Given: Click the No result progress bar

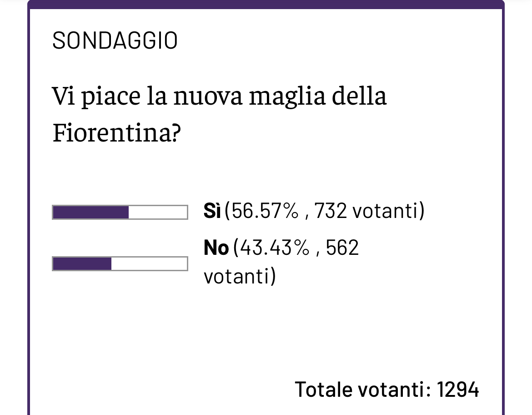Looking at the screenshot, I should pos(120,263).
